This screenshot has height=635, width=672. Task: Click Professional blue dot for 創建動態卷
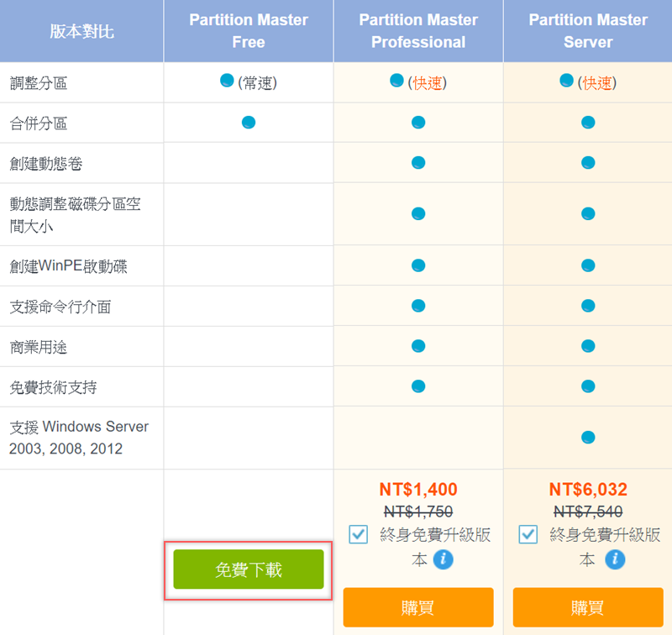tap(418, 162)
